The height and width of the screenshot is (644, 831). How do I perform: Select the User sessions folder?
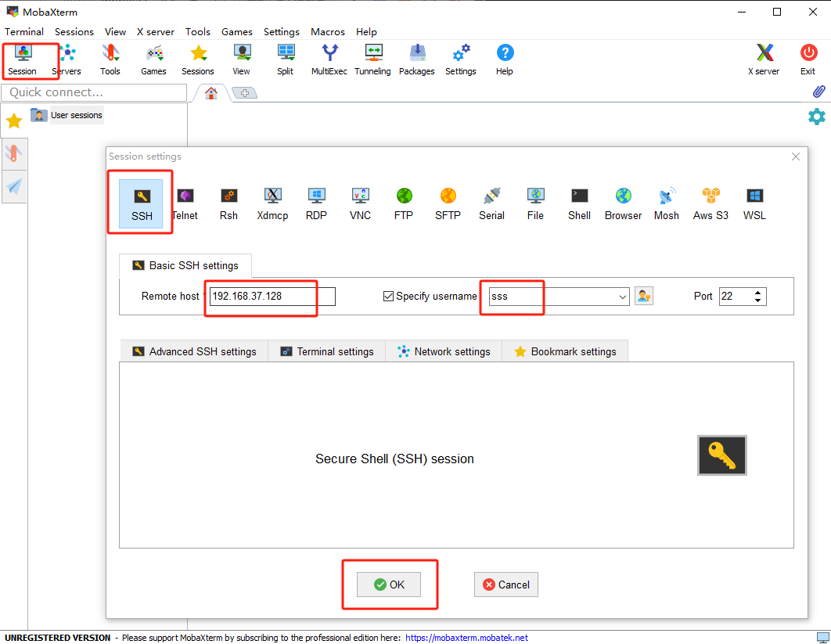[67, 115]
